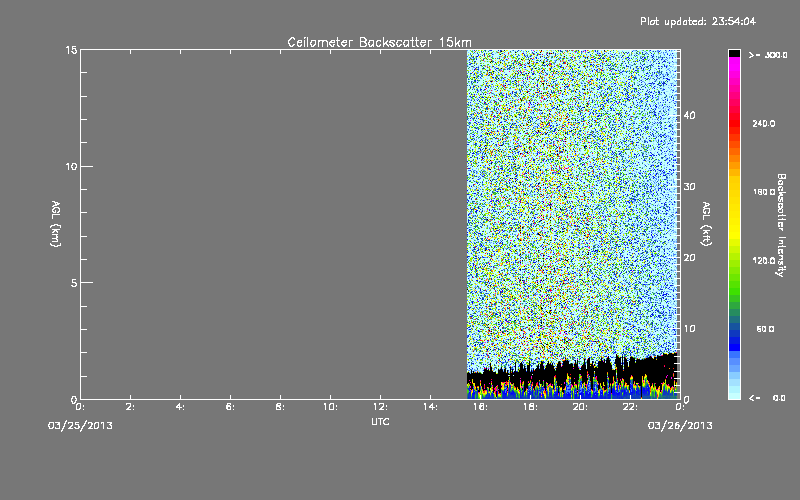Image resolution: width=800 pixels, height=500 pixels.
Task: Click the empty gray no-data area of the plot
Action: pyautogui.click(x=273, y=224)
